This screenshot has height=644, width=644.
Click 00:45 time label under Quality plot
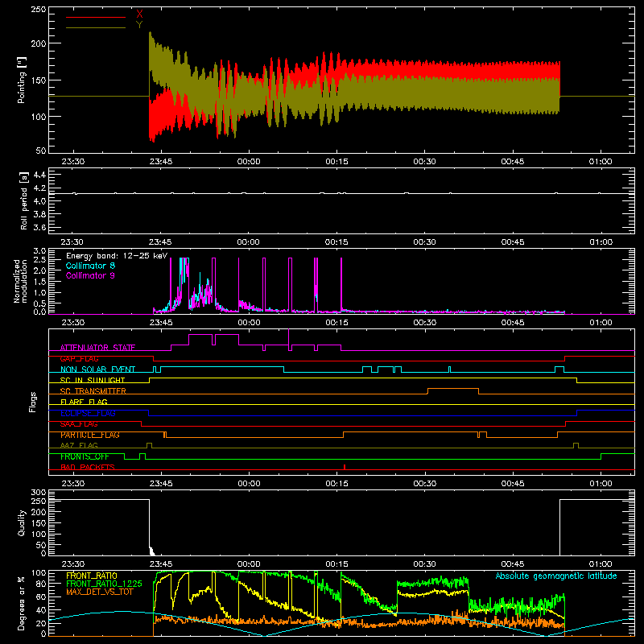pyautogui.click(x=513, y=564)
